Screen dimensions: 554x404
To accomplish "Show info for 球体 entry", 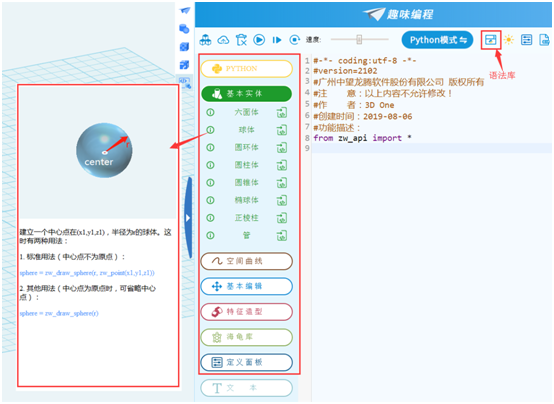I will 210,130.
